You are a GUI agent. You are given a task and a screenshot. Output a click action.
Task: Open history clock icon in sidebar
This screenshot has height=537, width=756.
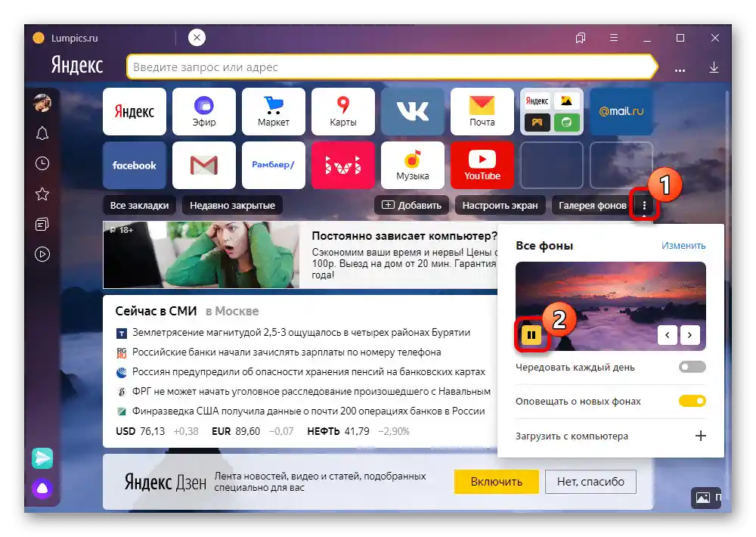[x=42, y=163]
